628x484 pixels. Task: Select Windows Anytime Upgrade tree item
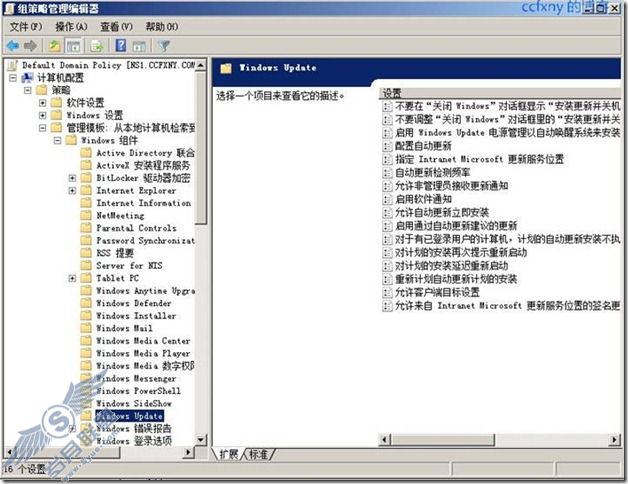[x=145, y=291]
